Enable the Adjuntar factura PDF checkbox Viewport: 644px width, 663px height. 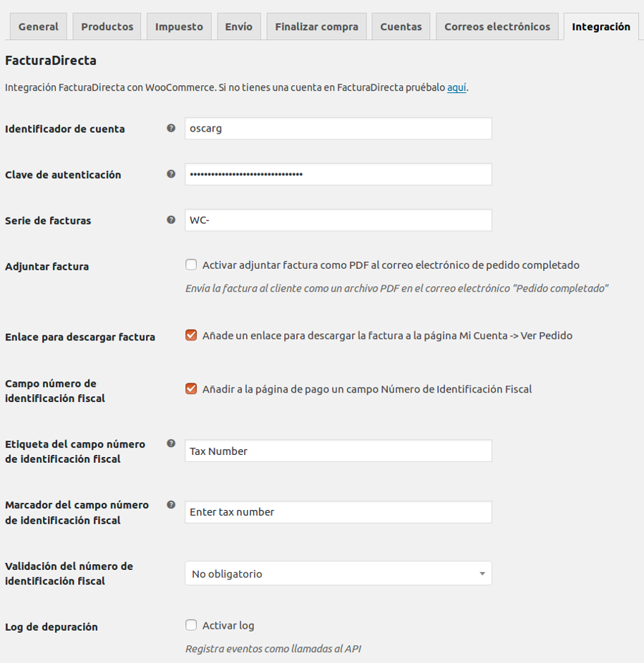tap(191, 265)
